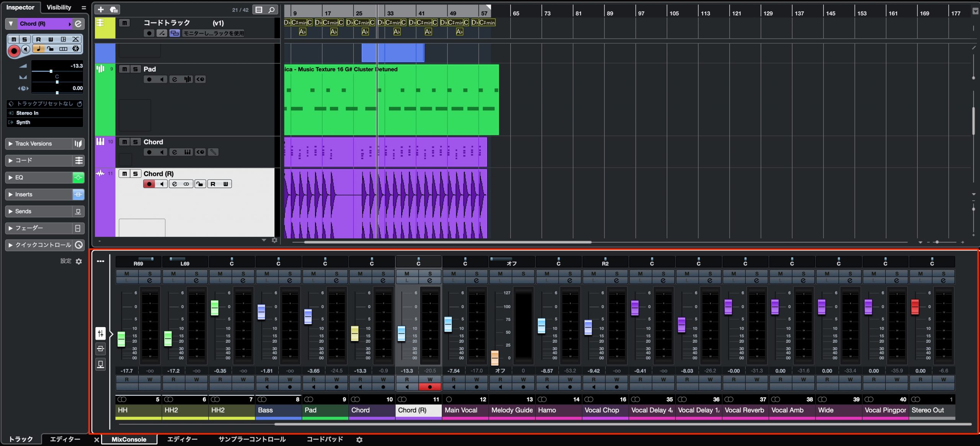Click the Melody Guide channel label
The width and height of the screenshot is (980, 446).
pos(512,410)
